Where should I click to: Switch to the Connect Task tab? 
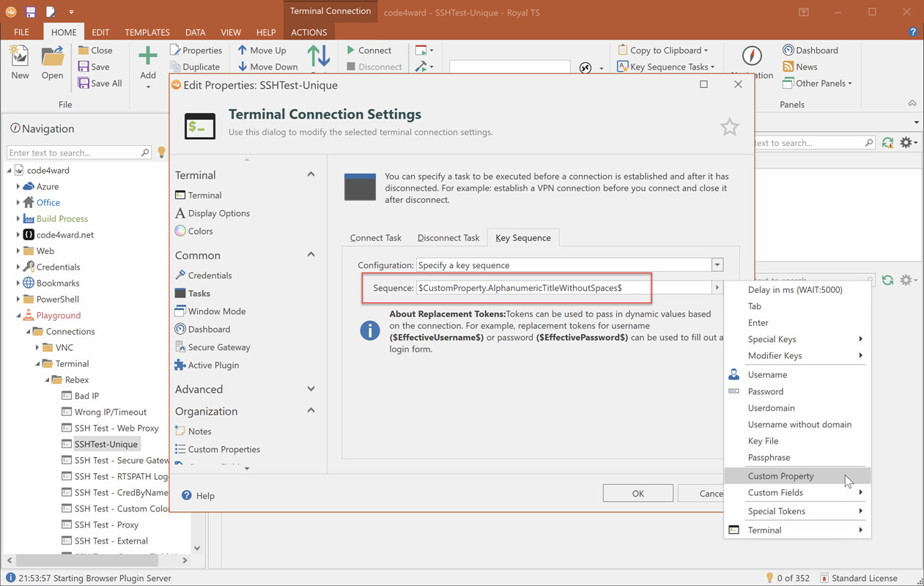coord(375,237)
